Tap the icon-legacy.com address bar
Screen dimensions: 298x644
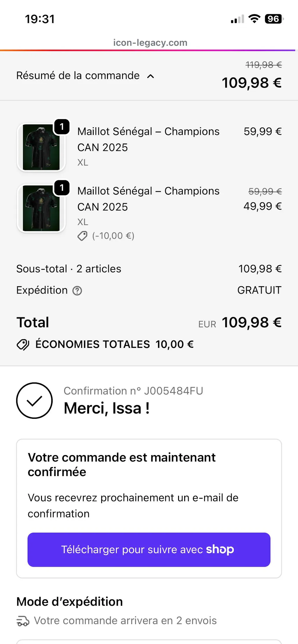point(150,43)
